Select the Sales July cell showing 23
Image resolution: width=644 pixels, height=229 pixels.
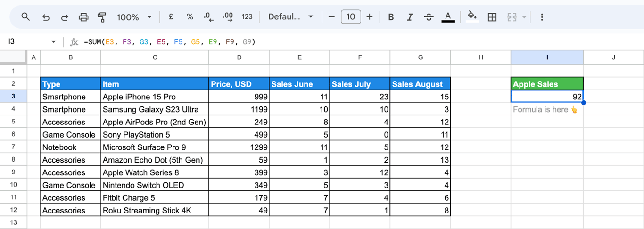tap(360, 97)
